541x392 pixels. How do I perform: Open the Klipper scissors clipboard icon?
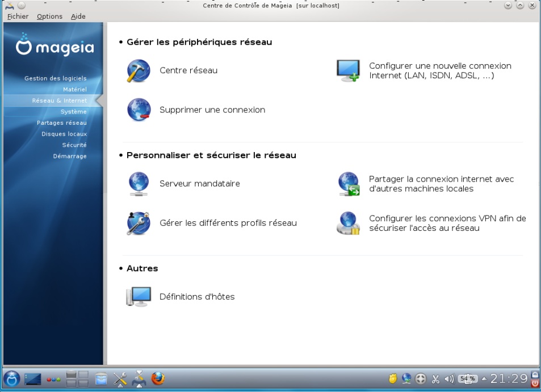point(435,380)
